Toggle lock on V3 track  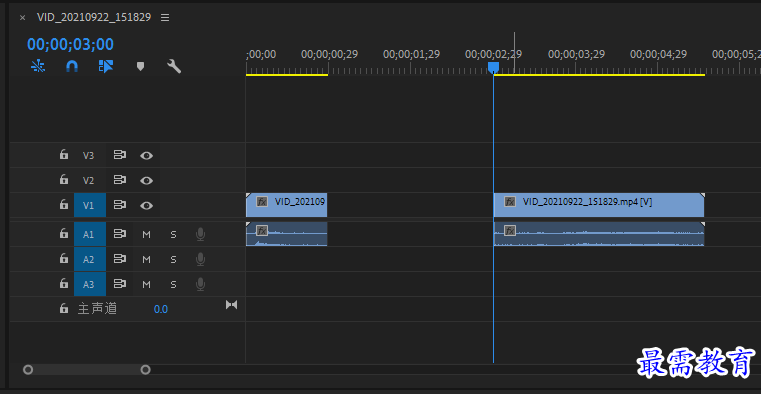pyautogui.click(x=64, y=155)
